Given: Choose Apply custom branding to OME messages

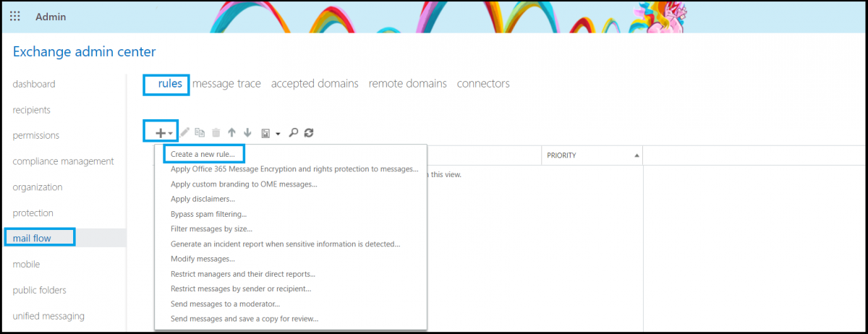Looking at the screenshot, I should 244,184.
